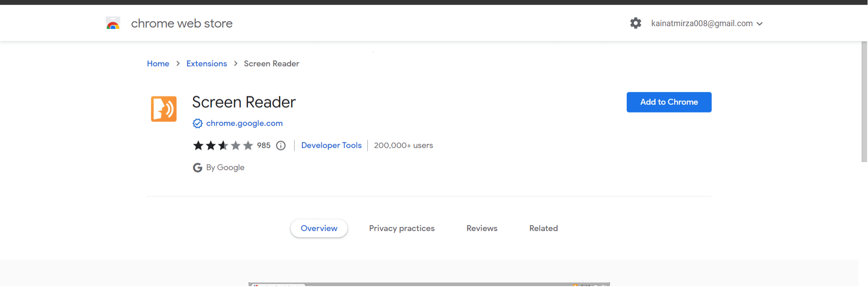Click the Screen Reader heading
868x287 pixels.
pyautogui.click(x=244, y=102)
